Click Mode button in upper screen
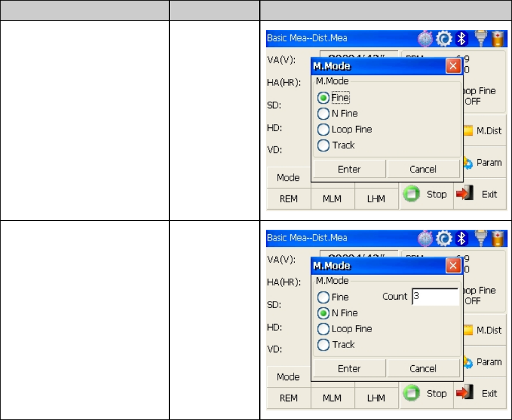The image size is (512, 420). [x=288, y=178]
